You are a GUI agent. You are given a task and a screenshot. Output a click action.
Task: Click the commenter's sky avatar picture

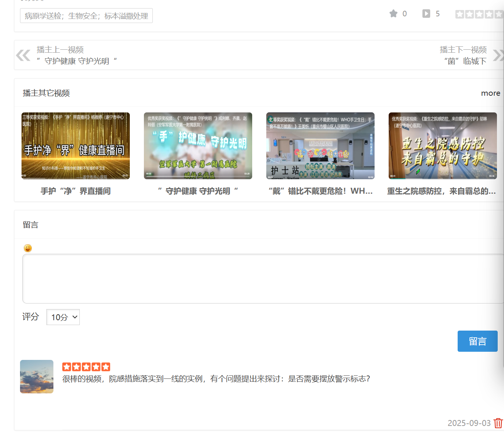(37, 376)
